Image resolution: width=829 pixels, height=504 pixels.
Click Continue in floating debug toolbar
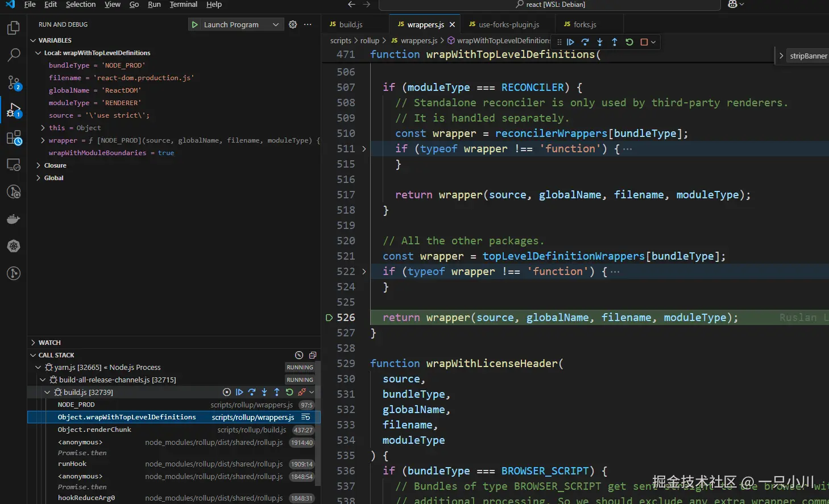tap(570, 42)
